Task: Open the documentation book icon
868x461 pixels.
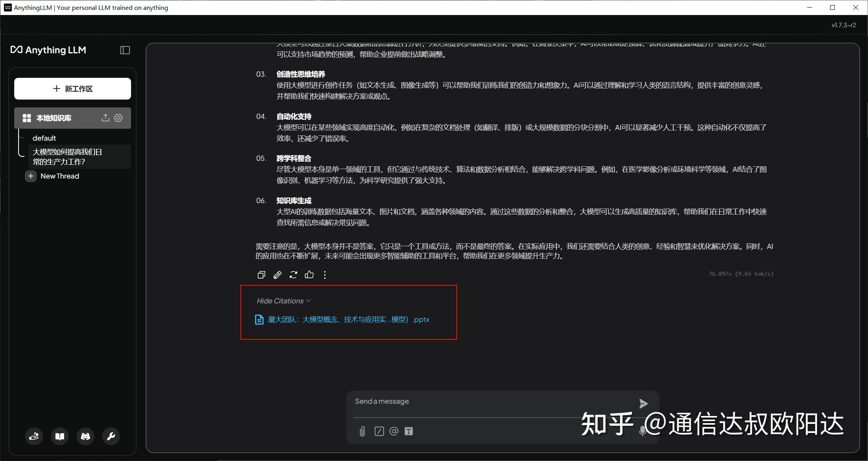Action: tap(60, 437)
